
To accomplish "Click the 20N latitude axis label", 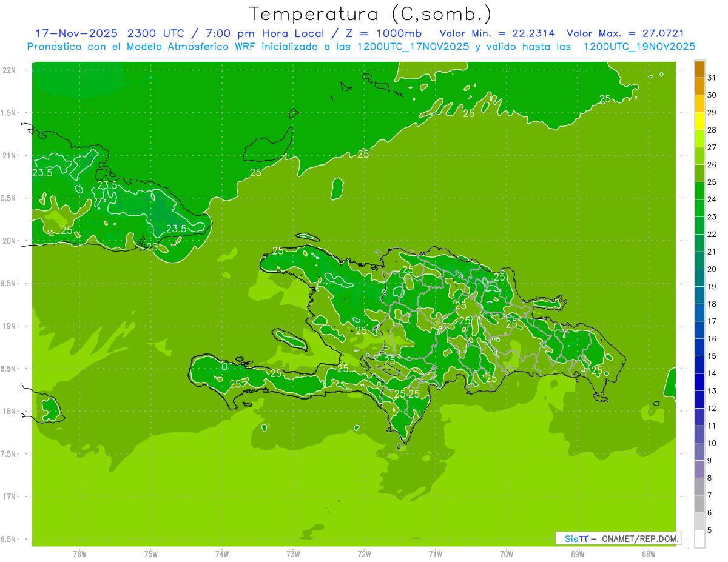I will click(8, 241).
